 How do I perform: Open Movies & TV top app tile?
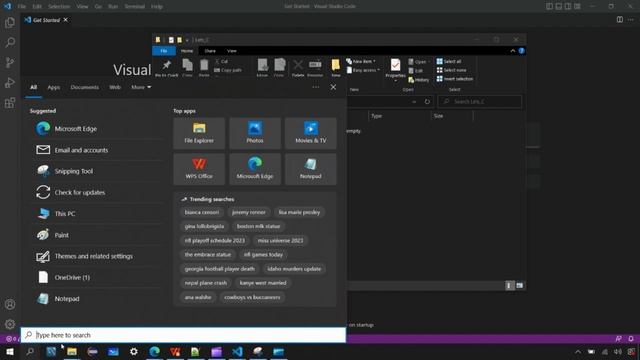[311, 133]
